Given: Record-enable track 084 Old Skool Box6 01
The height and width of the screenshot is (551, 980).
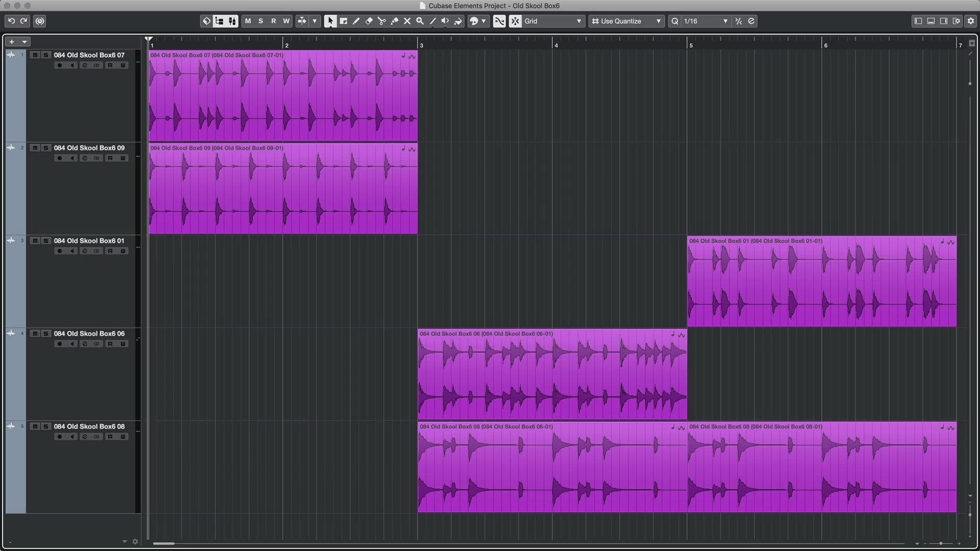Looking at the screenshot, I should point(60,251).
